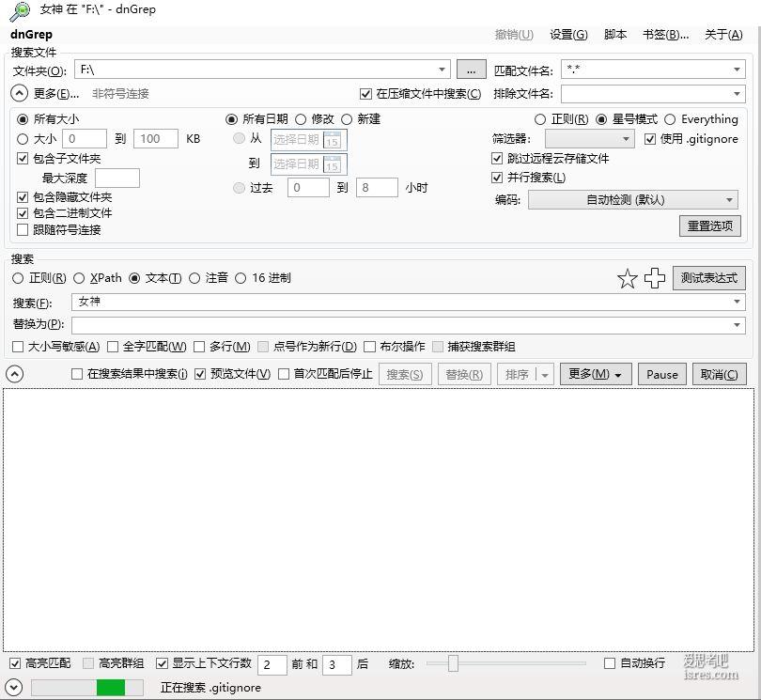
Task: Open the 脚本 menu
Action: (x=615, y=35)
